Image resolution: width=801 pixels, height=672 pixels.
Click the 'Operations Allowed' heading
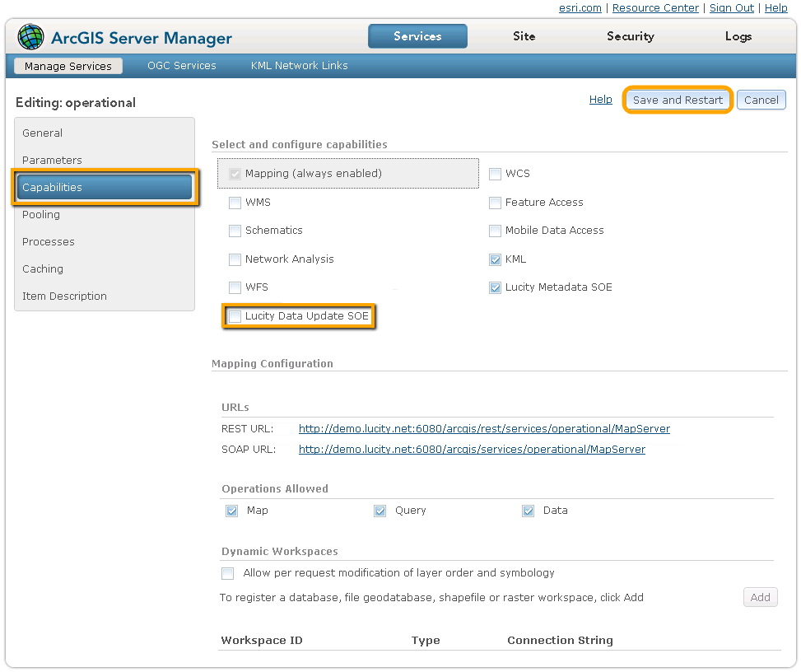click(x=275, y=488)
